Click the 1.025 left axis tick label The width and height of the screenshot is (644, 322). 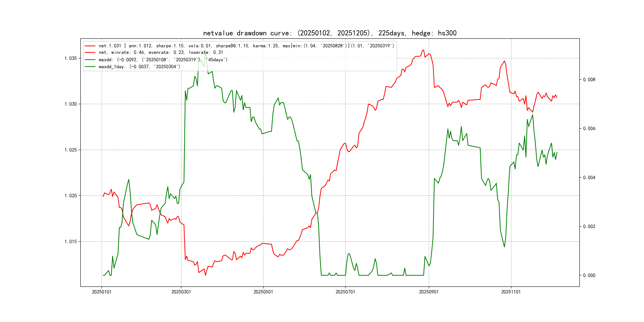coord(71,150)
